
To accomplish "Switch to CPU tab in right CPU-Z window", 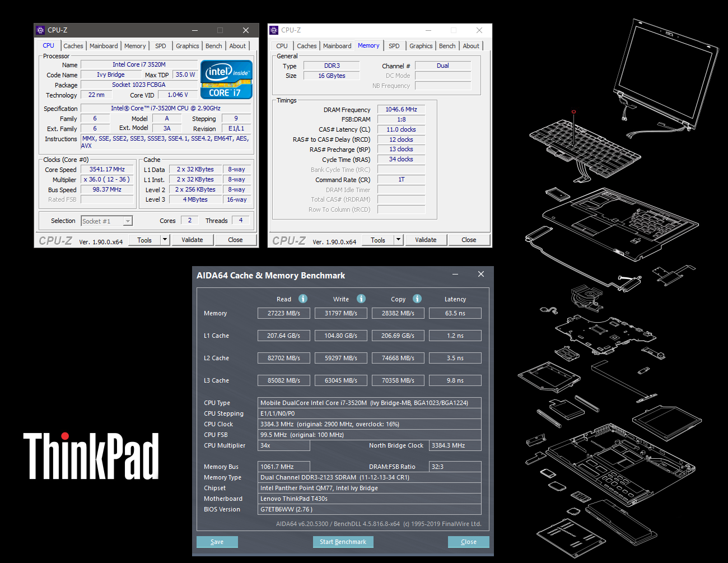I will pos(282,46).
